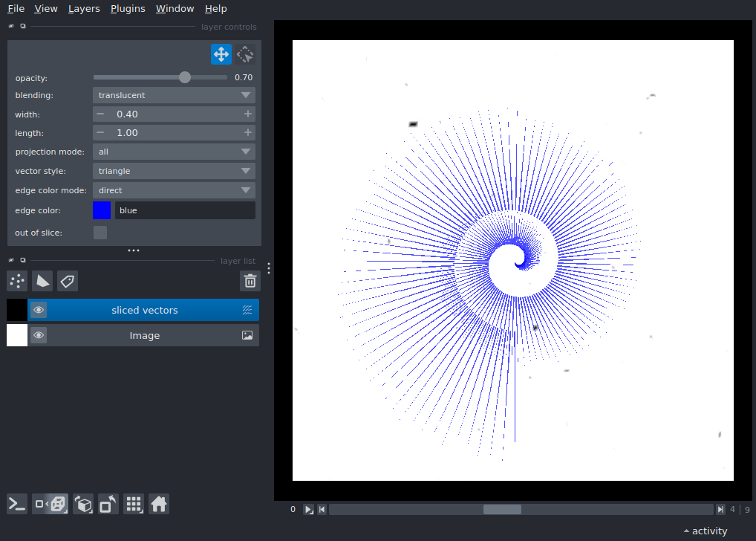
Task: Expand the vector style dropdown
Action: pyautogui.click(x=174, y=171)
